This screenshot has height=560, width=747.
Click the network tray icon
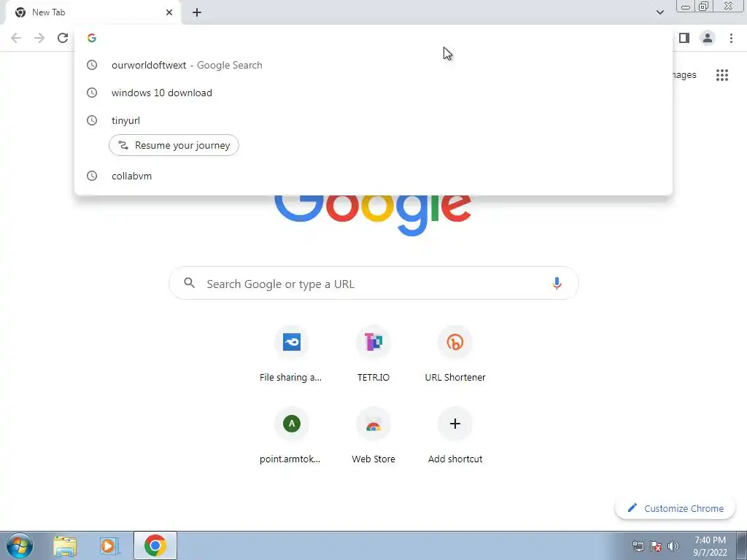tap(638, 546)
